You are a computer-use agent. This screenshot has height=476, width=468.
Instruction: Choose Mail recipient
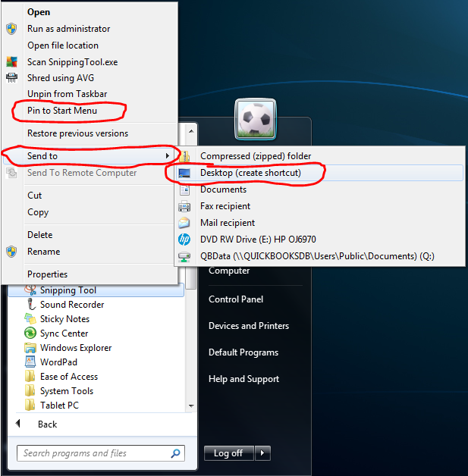(x=228, y=223)
